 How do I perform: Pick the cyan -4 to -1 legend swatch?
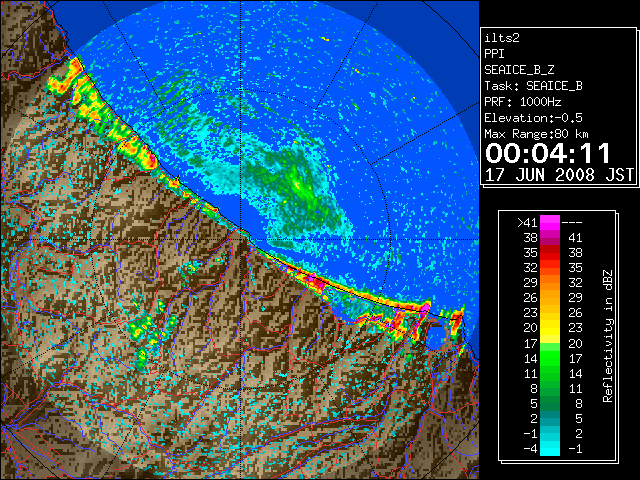[550, 449]
